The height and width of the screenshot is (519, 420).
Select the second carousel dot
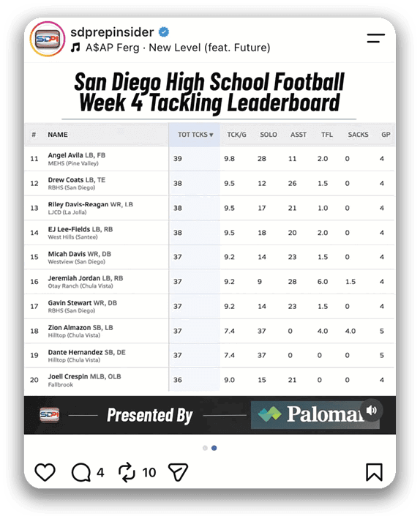pos(214,448)
